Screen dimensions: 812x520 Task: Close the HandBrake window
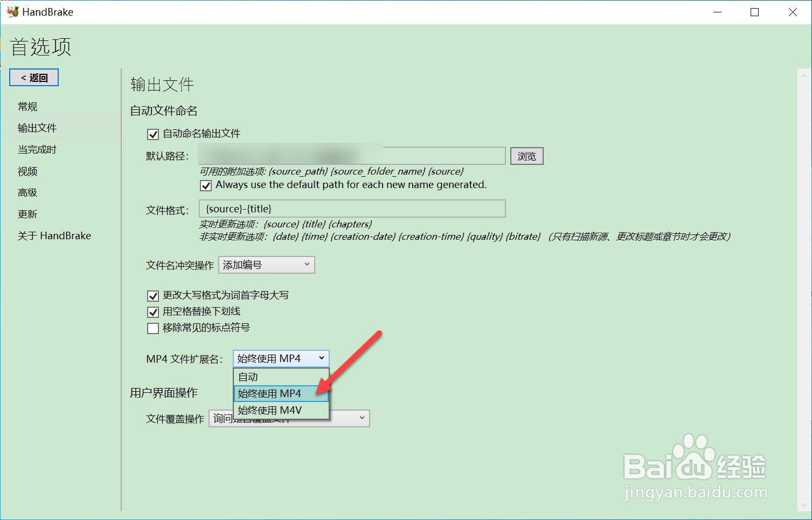tap(793, 12)
